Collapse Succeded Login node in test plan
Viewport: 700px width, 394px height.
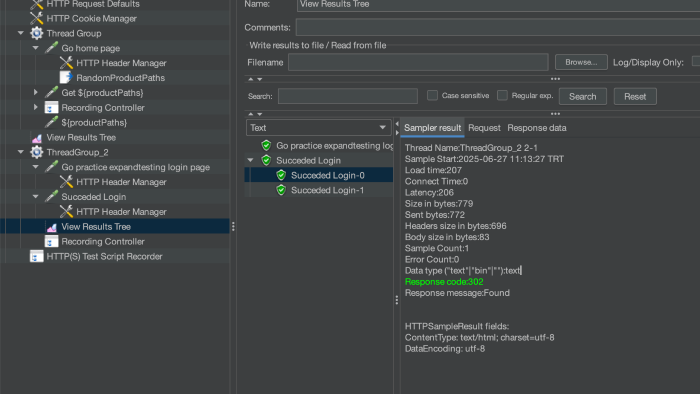click(x=36, y=196)
